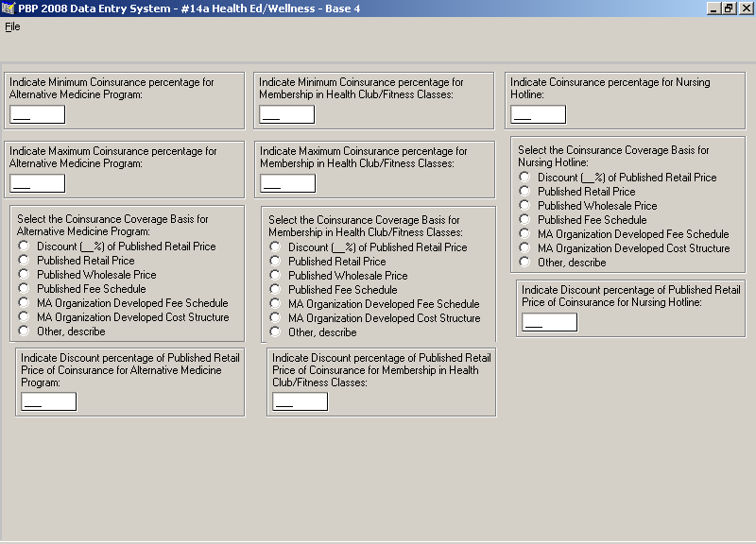The height and width of the screenshot is (544, 756).
Task: Choose MA Organization Developed Fee Schedule, Nursing Hotline
Action: pyautogui.click(x=624, y=234)
